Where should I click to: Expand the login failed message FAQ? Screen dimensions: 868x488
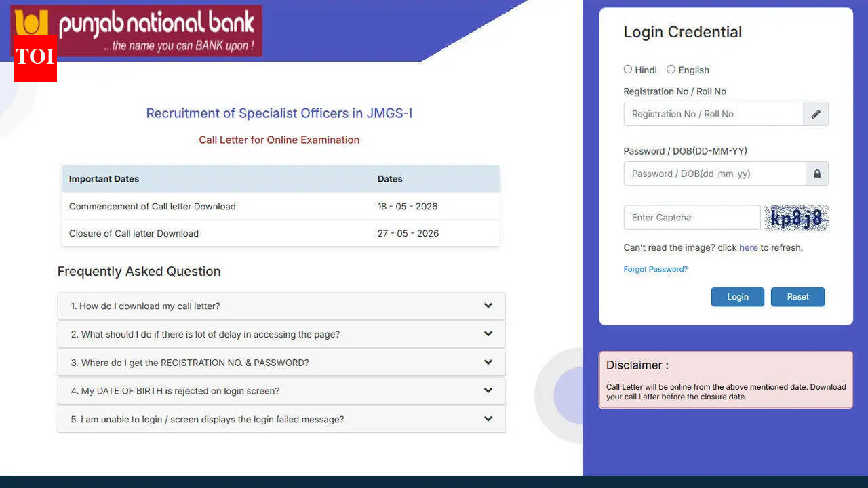[281, 420]
